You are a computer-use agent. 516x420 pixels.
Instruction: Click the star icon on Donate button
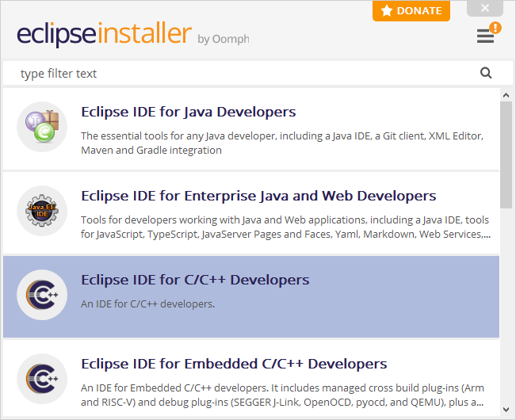pyautogui.click(x=387, y=10)
